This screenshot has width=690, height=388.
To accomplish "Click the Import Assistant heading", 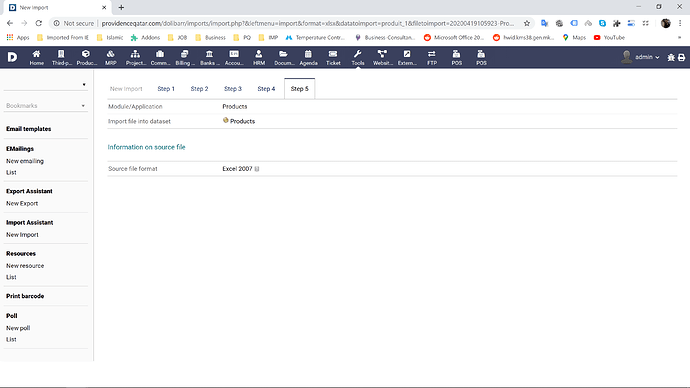I will coord(29,223).
